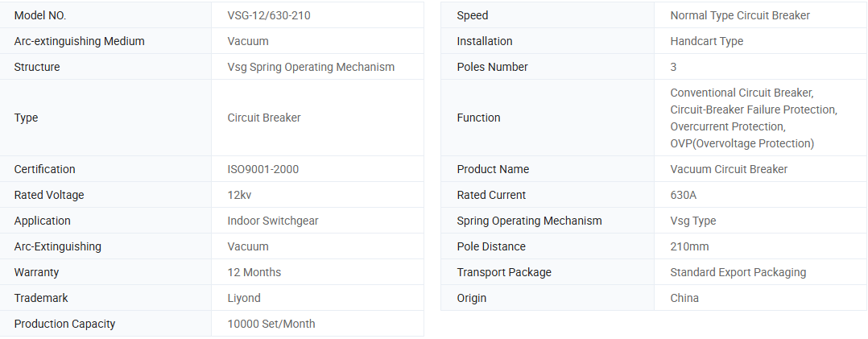Select the Vsg Type mechanism value

692,221
